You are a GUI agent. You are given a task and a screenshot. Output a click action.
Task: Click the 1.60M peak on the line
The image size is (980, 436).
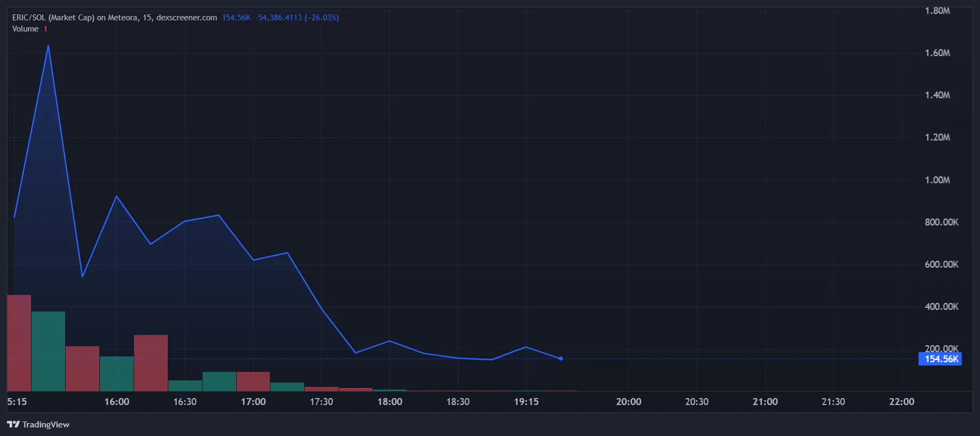click(x=49, y=46)
